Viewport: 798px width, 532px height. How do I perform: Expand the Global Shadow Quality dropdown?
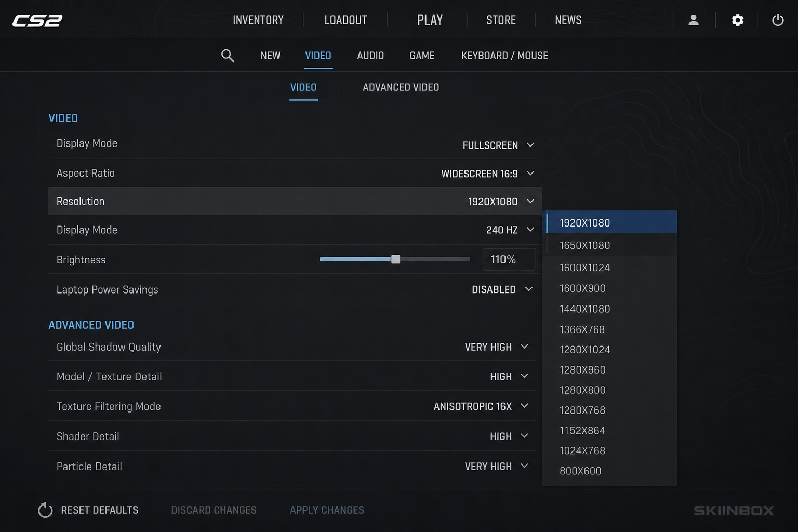tap(496, 347)
